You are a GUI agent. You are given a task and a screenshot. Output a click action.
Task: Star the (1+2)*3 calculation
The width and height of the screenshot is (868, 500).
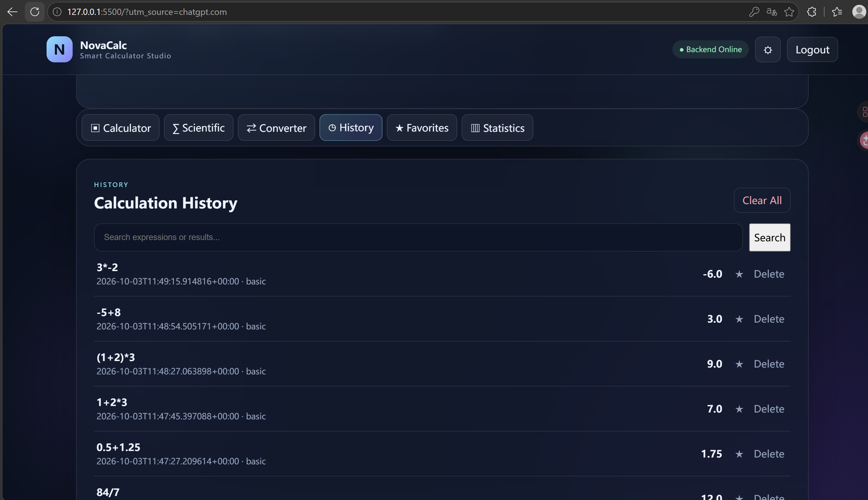point(739,364)
